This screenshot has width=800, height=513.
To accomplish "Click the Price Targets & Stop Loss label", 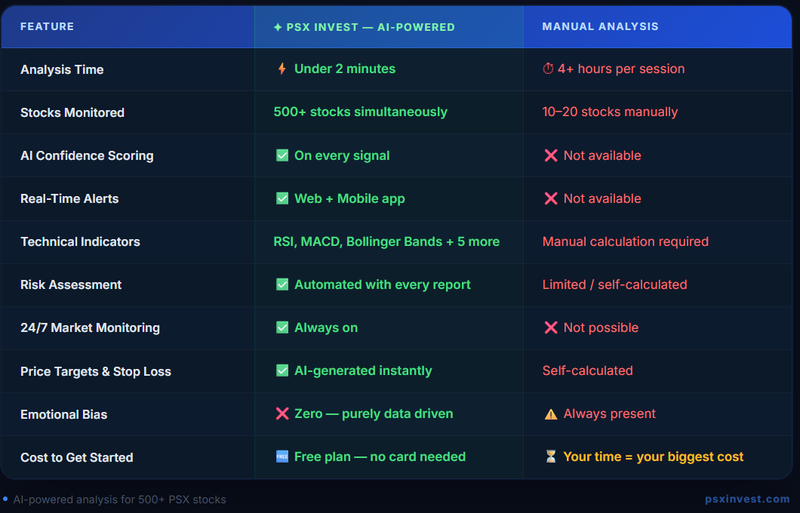I will [x=95, y=371].
